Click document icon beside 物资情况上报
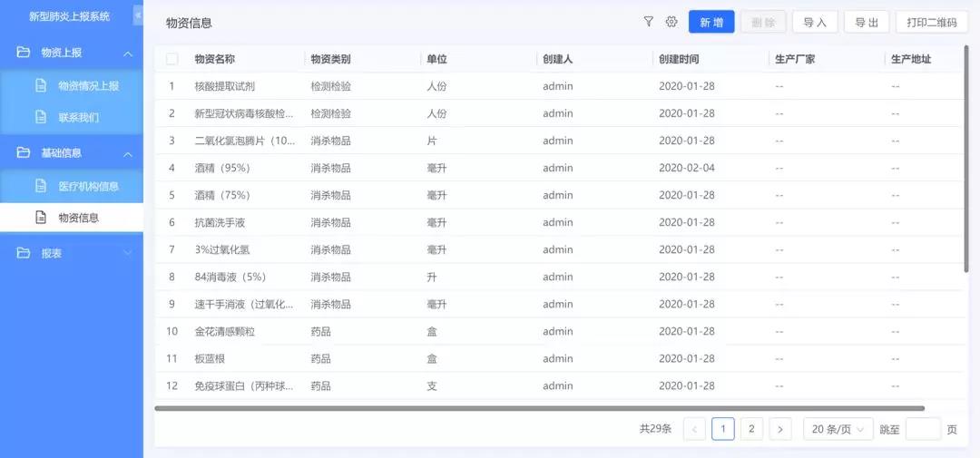Screen dimensions: 980x458 tap(41, 85)
